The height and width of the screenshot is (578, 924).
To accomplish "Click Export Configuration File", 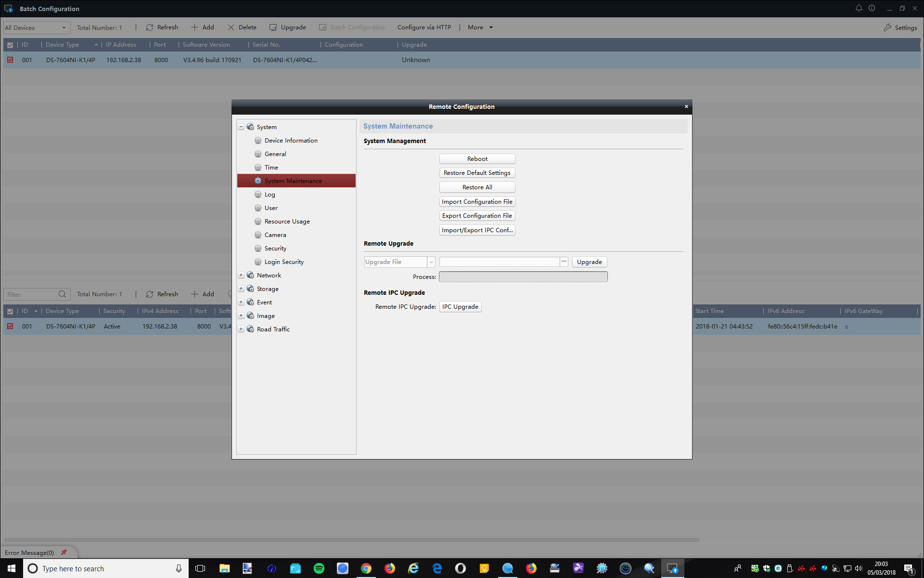I will click(477, 215).
